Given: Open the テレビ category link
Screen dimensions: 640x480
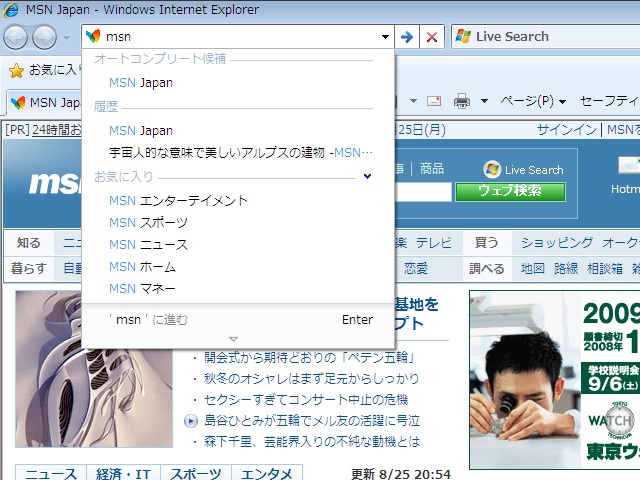Looking at the screenshot, I should click(434, 243).
